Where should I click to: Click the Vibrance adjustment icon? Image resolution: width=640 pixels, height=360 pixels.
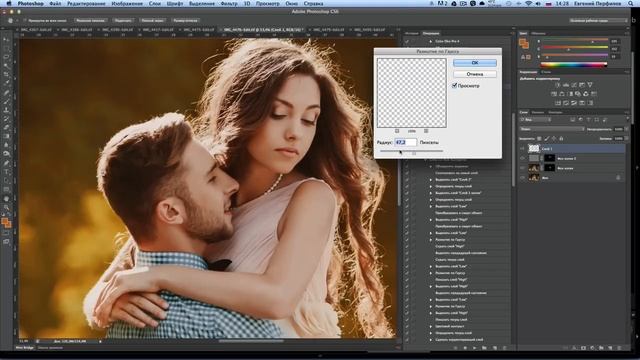590,85
